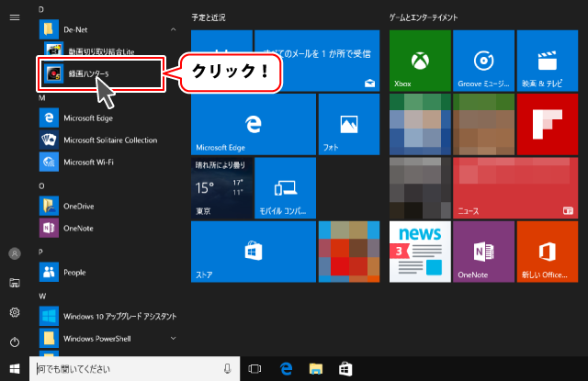Open the 映画 & テレビ tile
The width and height of the screenshot is (588, 381).
point(548,61)
